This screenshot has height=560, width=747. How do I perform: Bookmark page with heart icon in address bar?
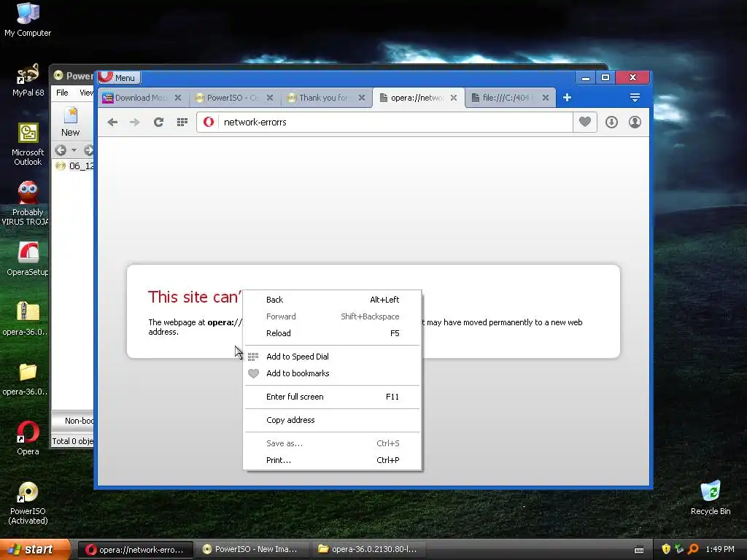[x=584, y=122]
